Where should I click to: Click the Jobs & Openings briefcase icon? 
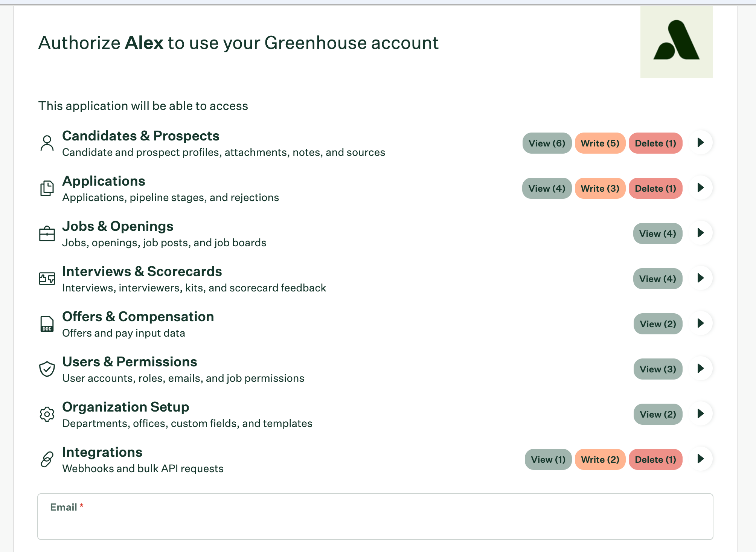47,233
